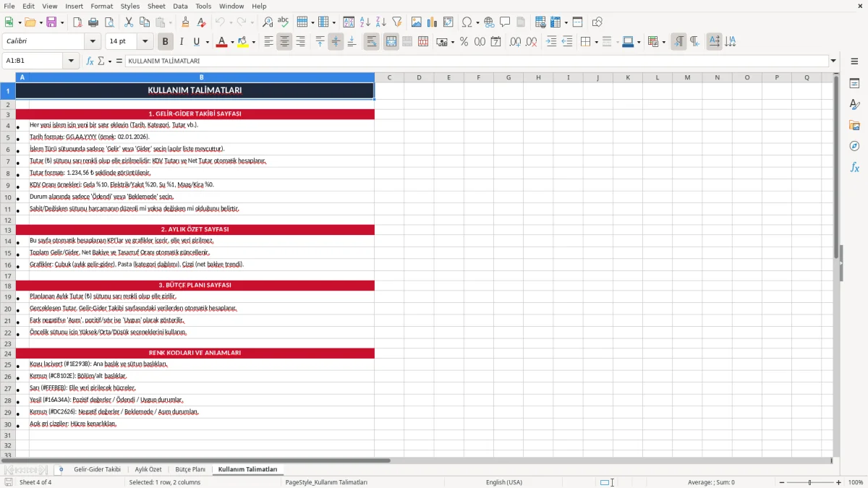The width and height of the screenshot is (868, 488).
Task: Open the Function Wizard in formula bar
Action: click(x=90, y=61)
